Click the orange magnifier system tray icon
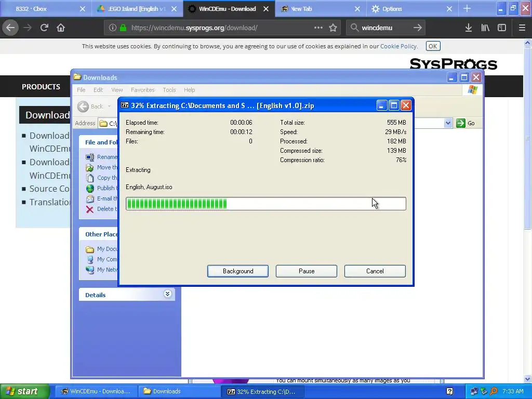Viewport: 532px width, 399px height. click(494, 392)
